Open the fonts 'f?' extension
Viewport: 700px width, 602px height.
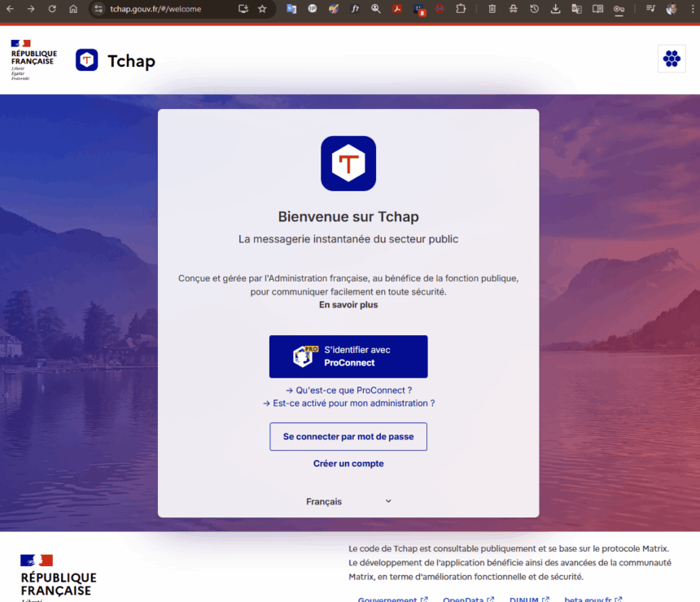pyautogui.click(x=355, y=8)
